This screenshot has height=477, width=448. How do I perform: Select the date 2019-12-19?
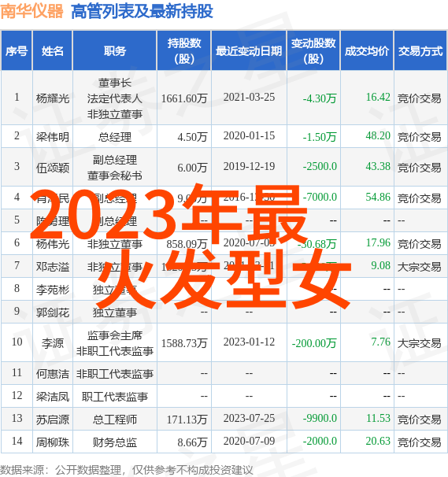[249, 167]
